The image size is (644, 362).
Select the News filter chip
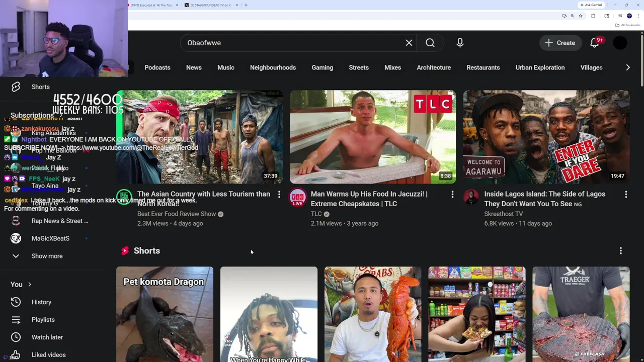[x=194, y=67]
